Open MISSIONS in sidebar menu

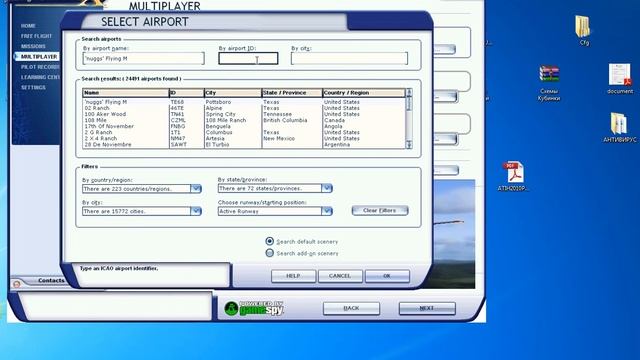(x=33, y=46)
